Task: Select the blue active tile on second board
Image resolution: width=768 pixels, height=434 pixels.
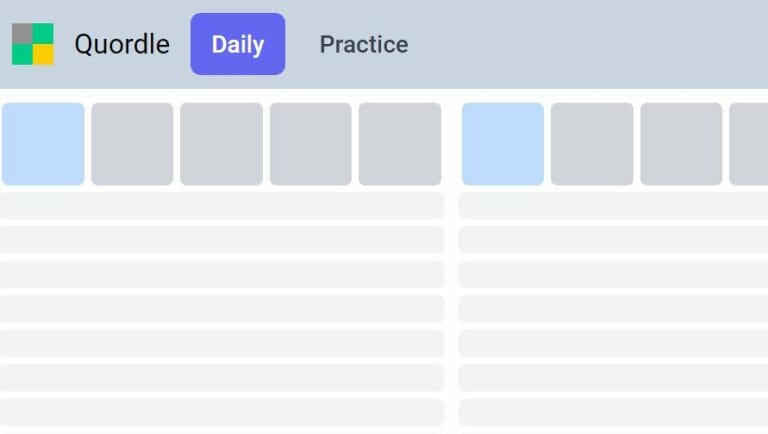Action: (x=503, y=144)
